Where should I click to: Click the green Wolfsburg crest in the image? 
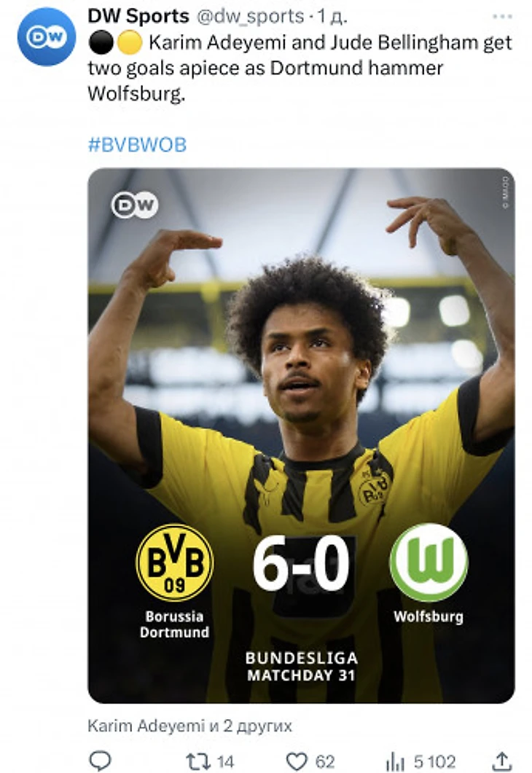pyautogui.click(x=429, y=562)
